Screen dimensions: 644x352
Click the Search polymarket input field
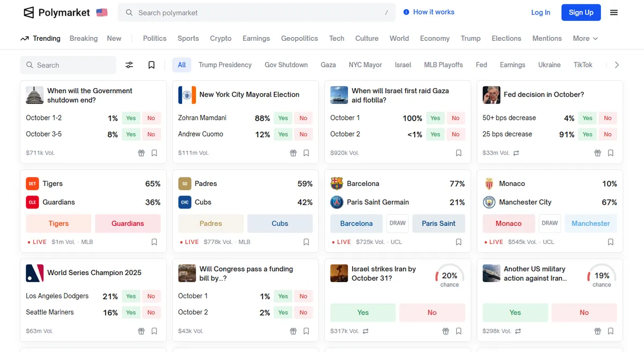point(257,12)
